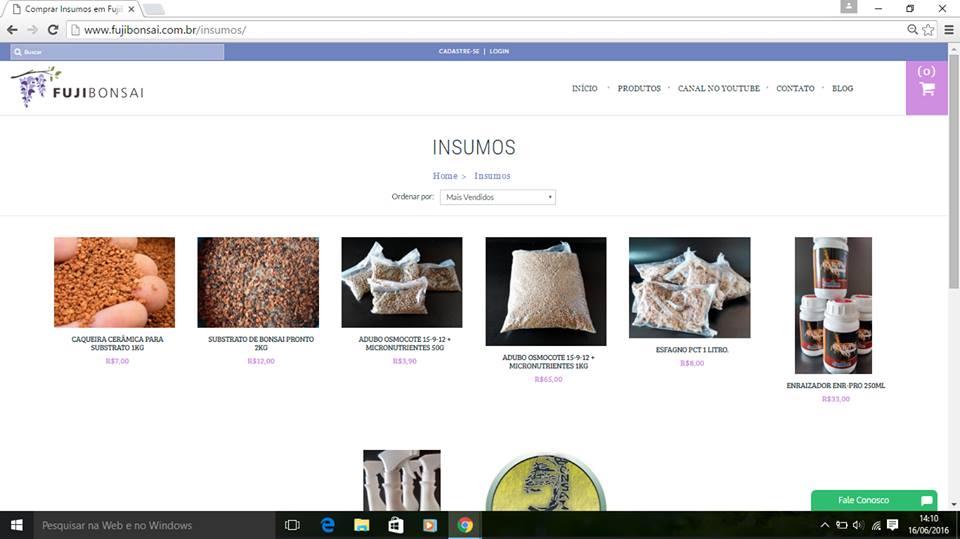Click the LOGIN link
960x539 pixels.
[x=499, y=51]
